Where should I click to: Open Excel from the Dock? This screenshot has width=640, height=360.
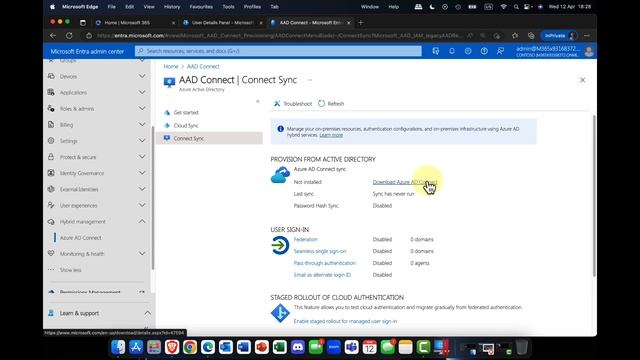[x=280, y=347]
